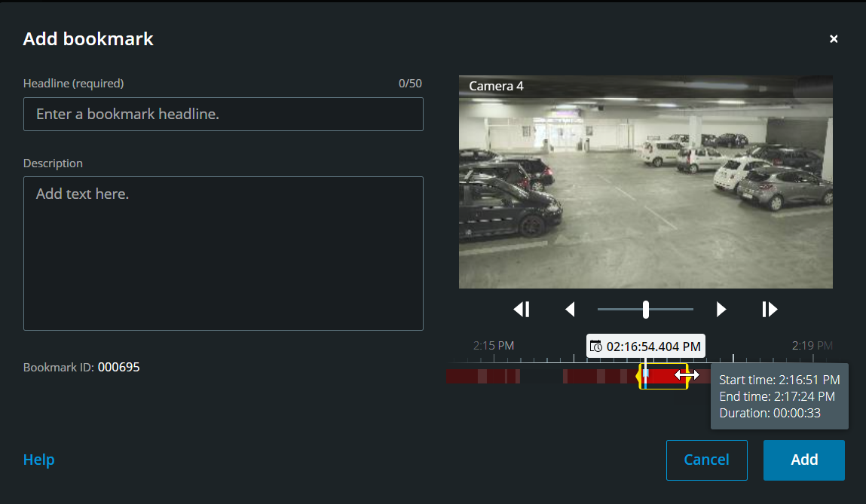
Task: Click the Camera 4 video preview
Action: (x=645, y=182)
